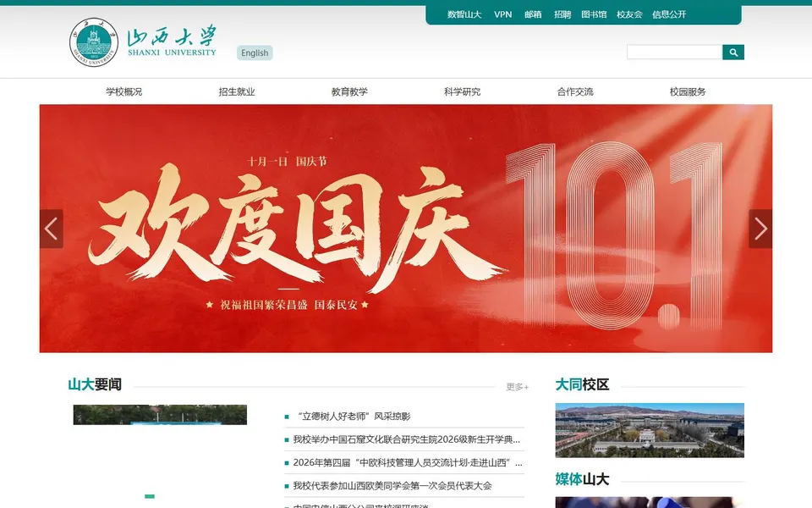Open the 图书馆 library link
The width and height of the screenshot is (812, 508).
594,14
